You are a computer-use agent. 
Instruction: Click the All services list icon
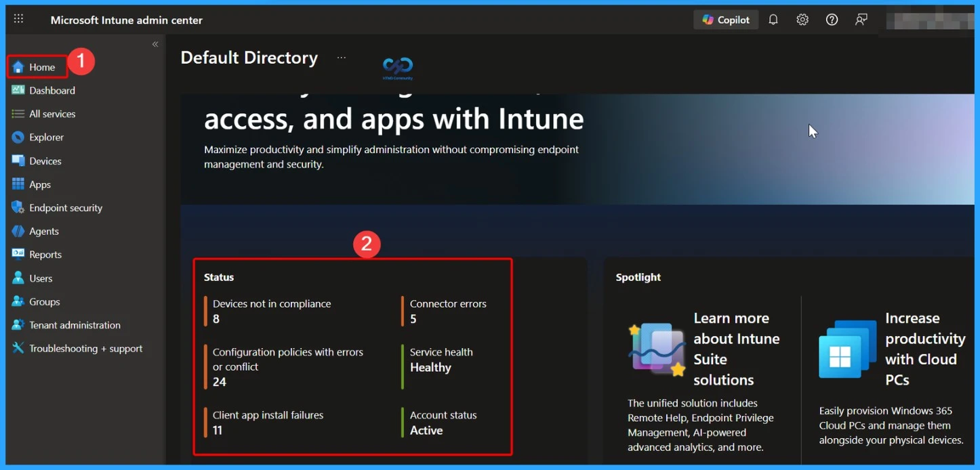click(18, 114)
